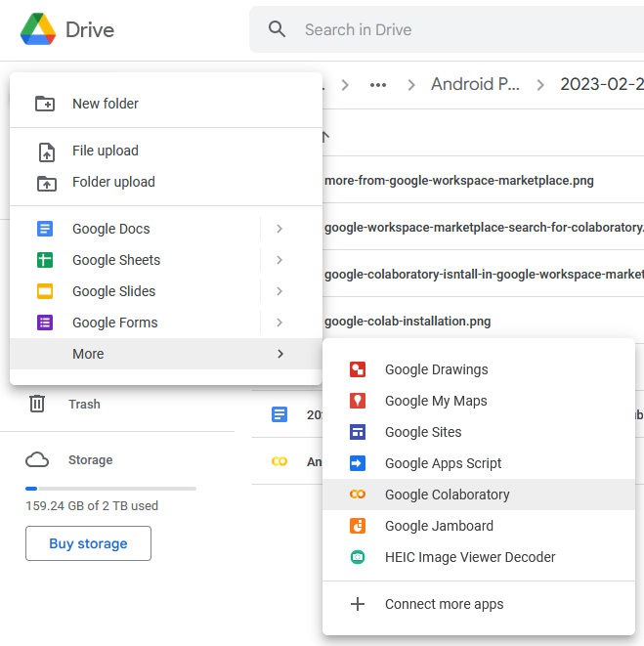Open Connect more apps

coord(444,604)
